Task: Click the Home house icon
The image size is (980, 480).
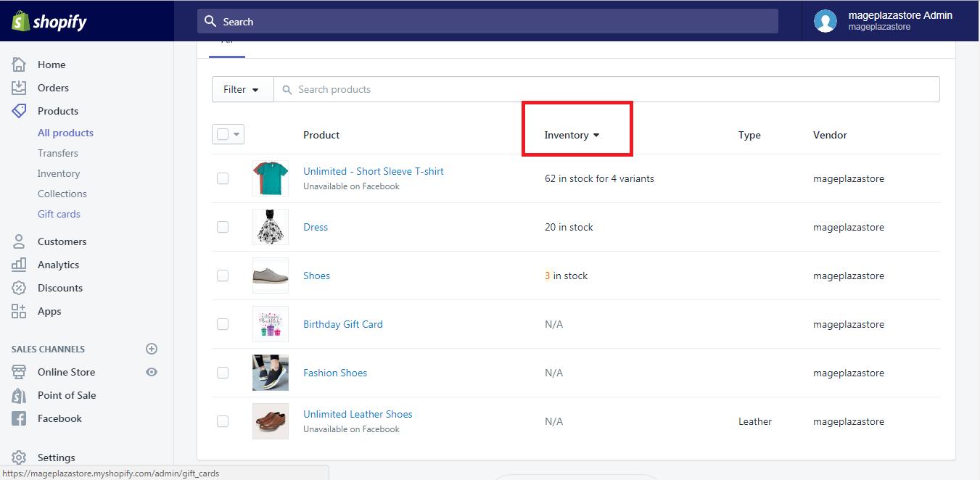Action: [x=19, y=65]
